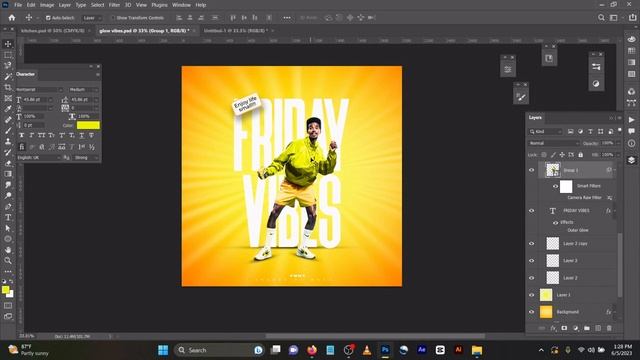This screenshot has height=360, width=640.
Task: Open the Character panel text color swatch
Action: tap(88, 125)
